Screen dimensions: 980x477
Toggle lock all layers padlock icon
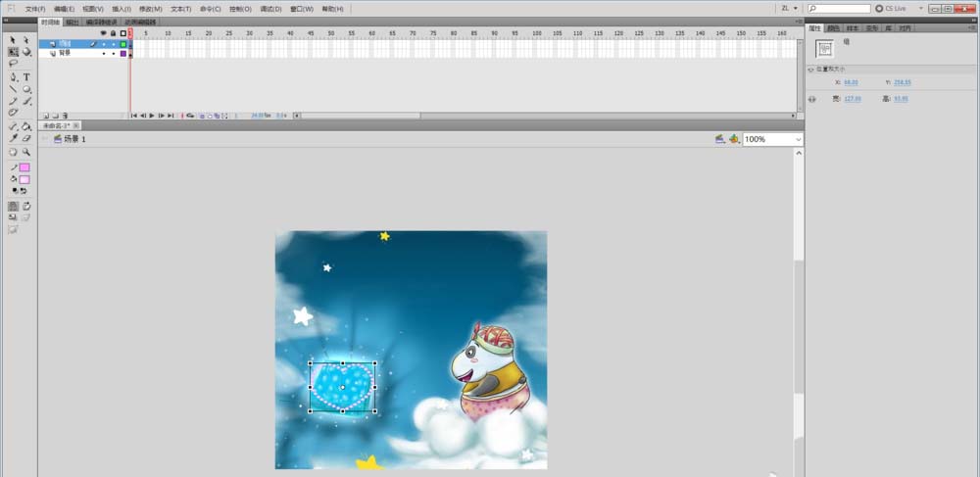point(113,33)
